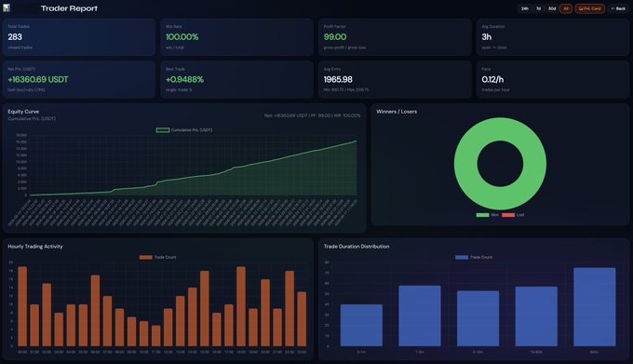Click the Trader Report logo icon

click(x=7, y=7)
